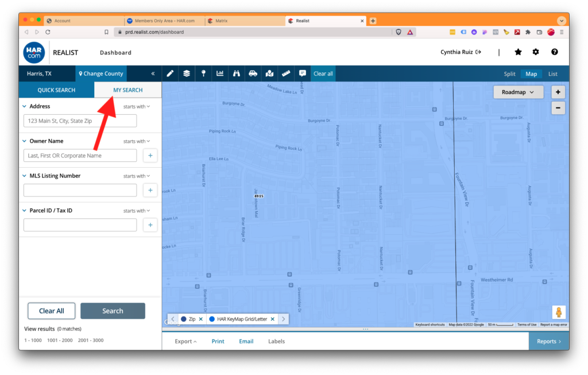Screen dimensions: 588x375
Task: Click Change County button
Action: click(101, 74)
